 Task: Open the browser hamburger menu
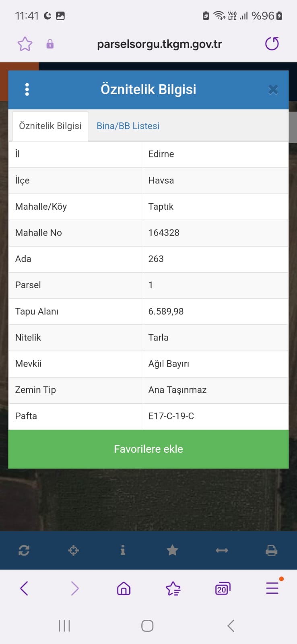click(x=272, y=588)
